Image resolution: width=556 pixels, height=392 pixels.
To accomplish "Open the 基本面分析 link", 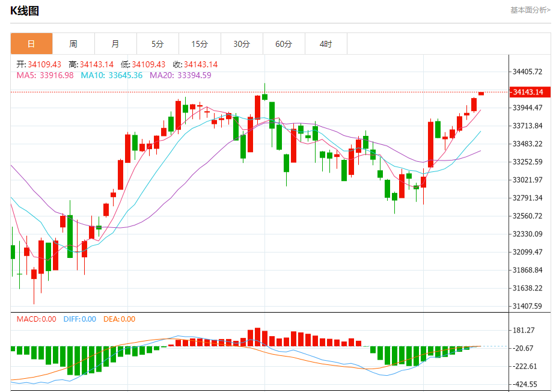I will pos(530,10).
